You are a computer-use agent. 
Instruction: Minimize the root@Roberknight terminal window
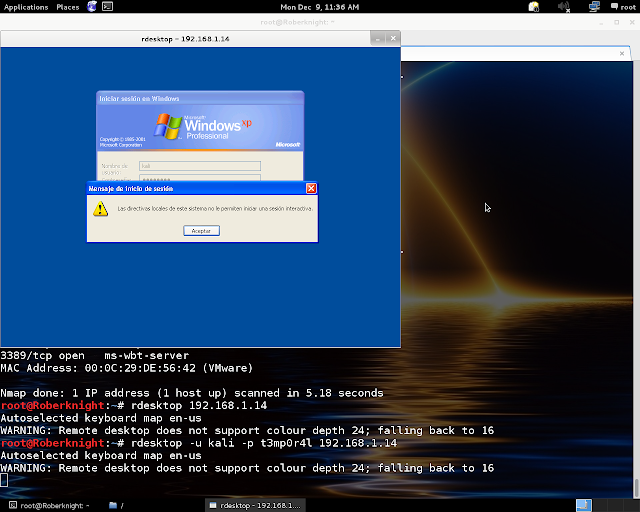601,22
